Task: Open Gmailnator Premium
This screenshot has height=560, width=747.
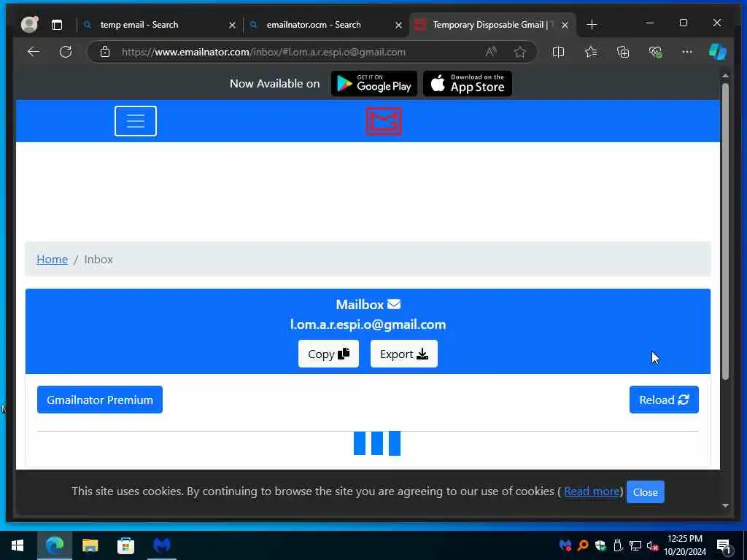Action: (x=99, y=400)
